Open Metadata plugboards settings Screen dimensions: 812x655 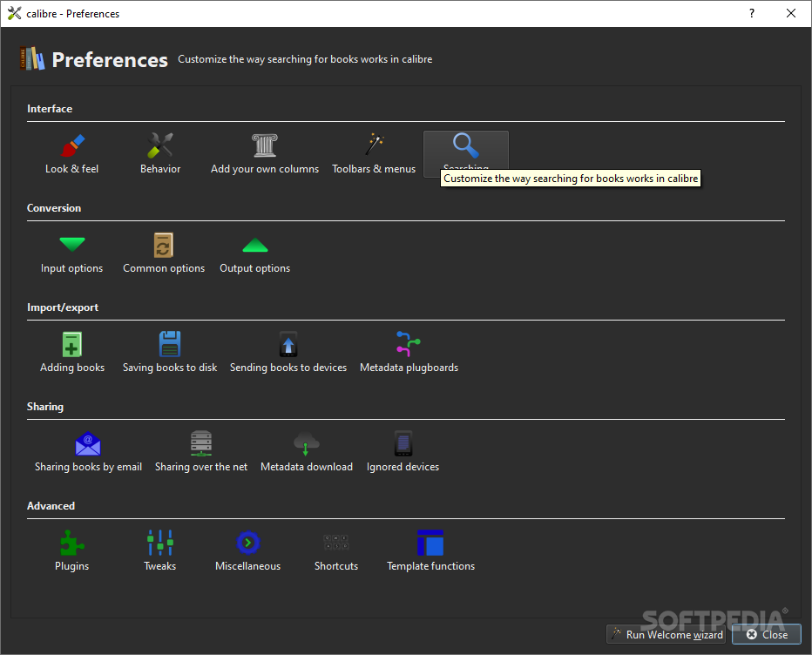coord(409,353)
